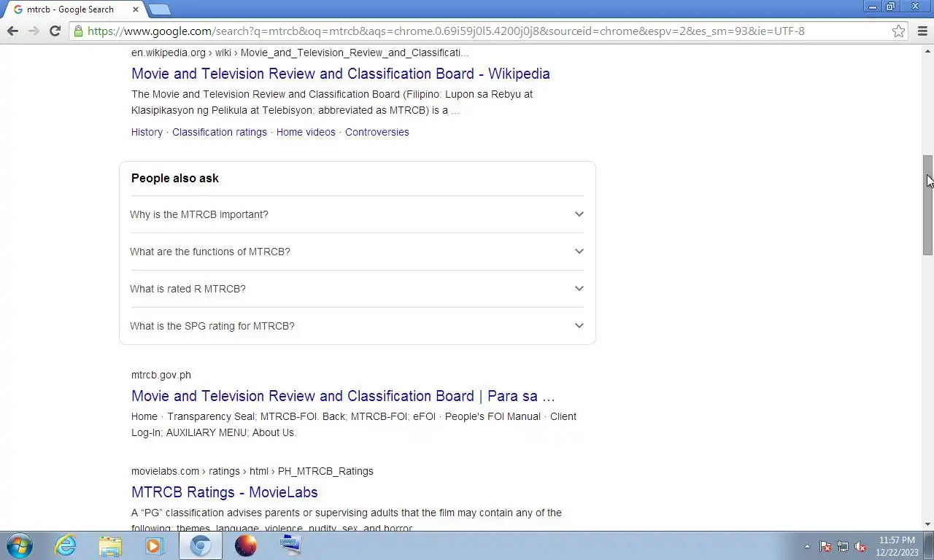Click the forward navigation arrow

click(34, 31)
